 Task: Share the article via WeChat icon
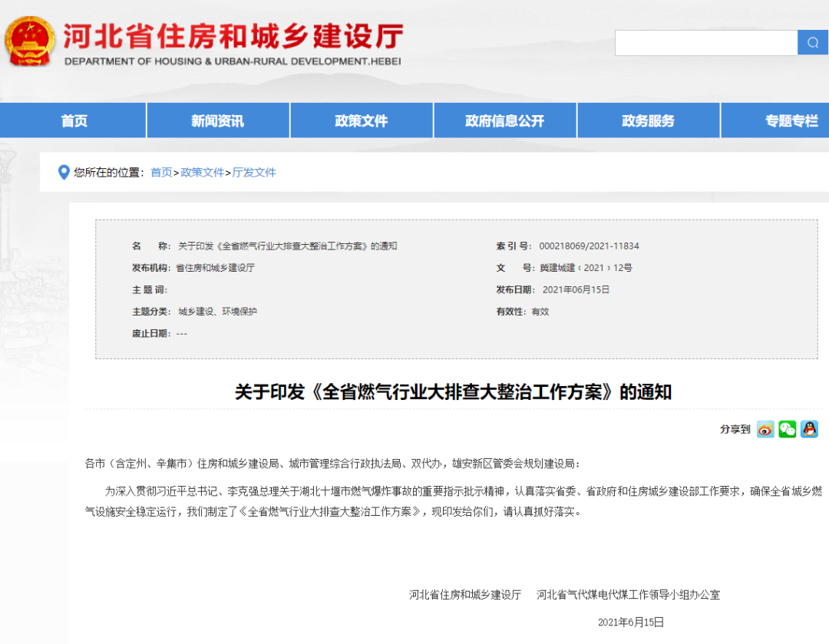[788, 429]
